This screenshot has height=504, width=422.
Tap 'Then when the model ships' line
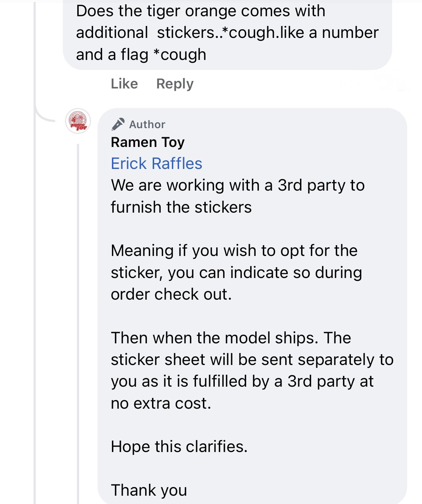(231, 338)
